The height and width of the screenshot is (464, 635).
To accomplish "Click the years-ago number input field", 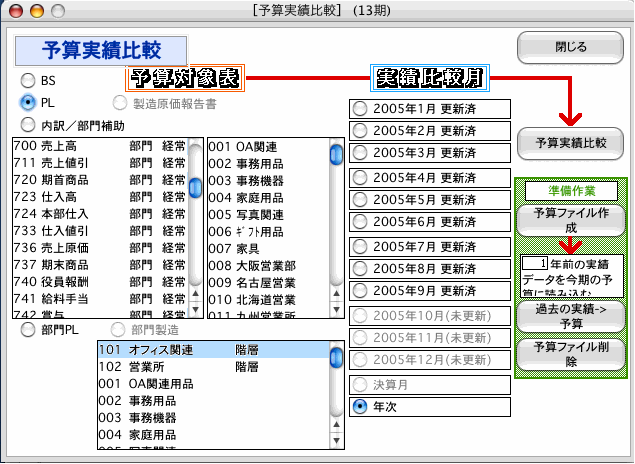I will [x=532, y=263].
